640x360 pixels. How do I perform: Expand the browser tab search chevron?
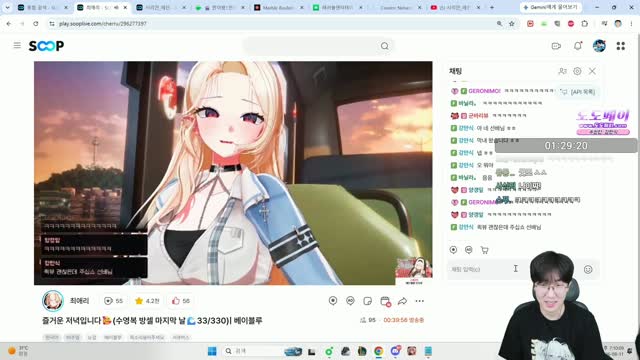click(x=7, y=7)
